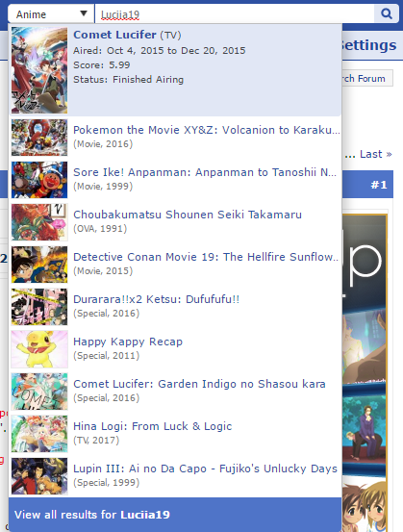Click View all results for Luciia19

tap(175, 515)
